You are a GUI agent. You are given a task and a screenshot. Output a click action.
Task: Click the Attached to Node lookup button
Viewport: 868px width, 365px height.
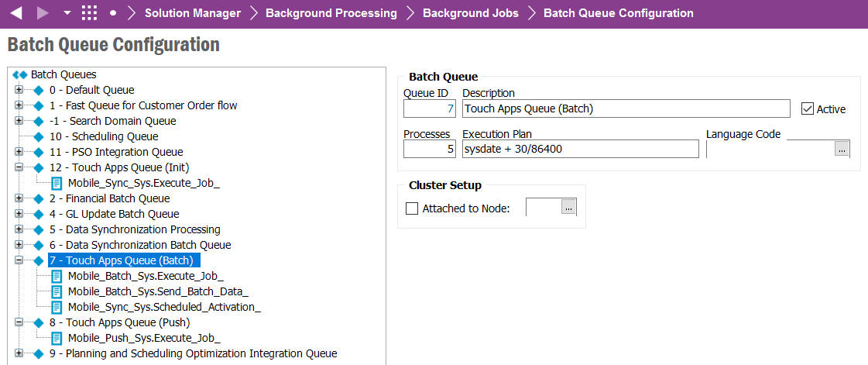pyautogui.click(x=569, y=207)
